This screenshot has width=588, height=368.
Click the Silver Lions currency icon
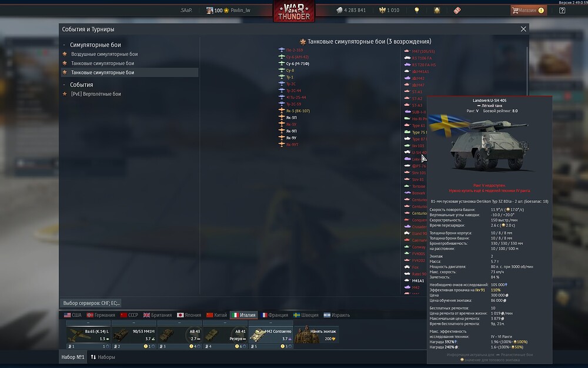340,10
